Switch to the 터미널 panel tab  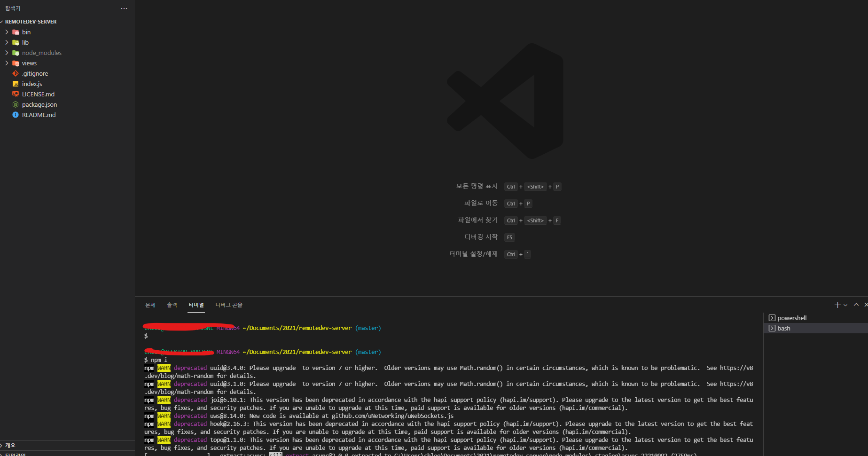click(196, 305)
